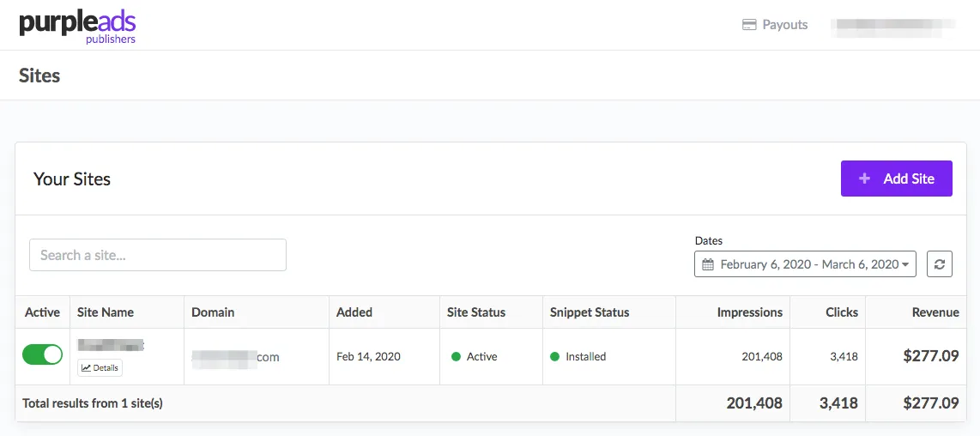Click the Search a site input field
The image size is (980, 436).
pos(158,255)
